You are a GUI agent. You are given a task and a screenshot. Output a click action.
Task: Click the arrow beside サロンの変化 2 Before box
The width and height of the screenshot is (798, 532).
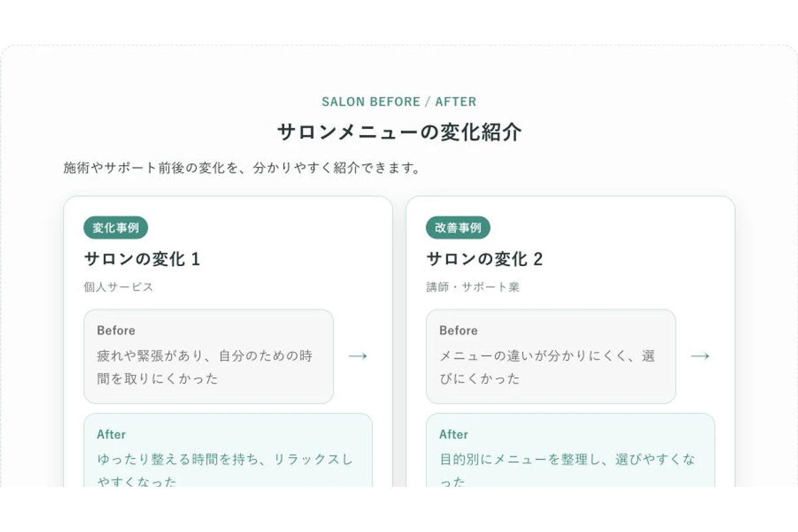[700, 356]
